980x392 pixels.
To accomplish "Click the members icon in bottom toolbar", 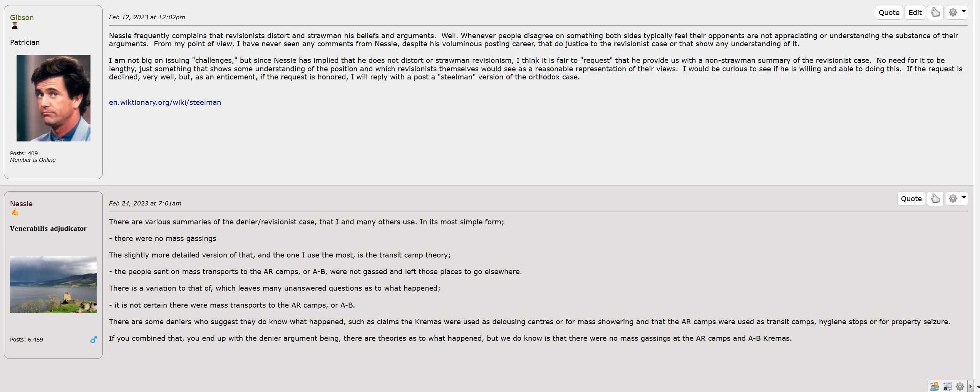I will [934, 387].
